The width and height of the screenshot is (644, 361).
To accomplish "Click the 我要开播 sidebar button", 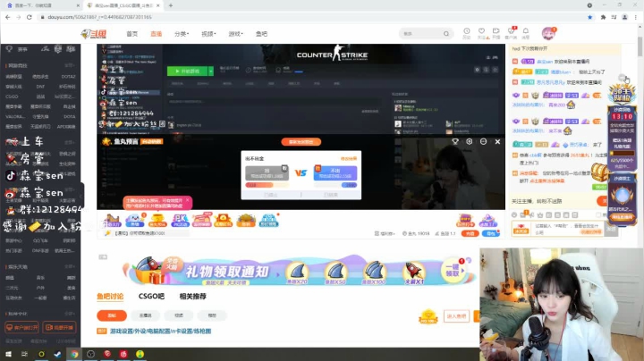I will point(60,327).
